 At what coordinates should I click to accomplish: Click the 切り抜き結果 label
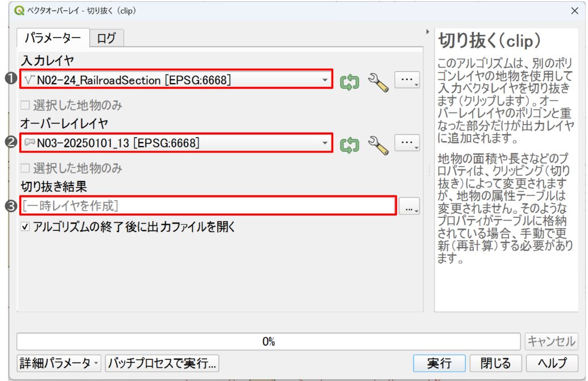click(x=53, y=187)
